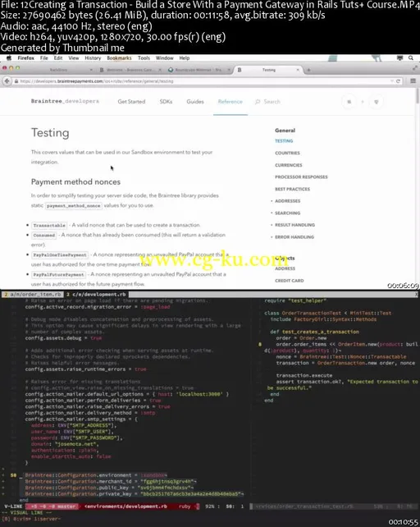
Task: Click the 'Payment method nonces' heading
Action: 75,182
